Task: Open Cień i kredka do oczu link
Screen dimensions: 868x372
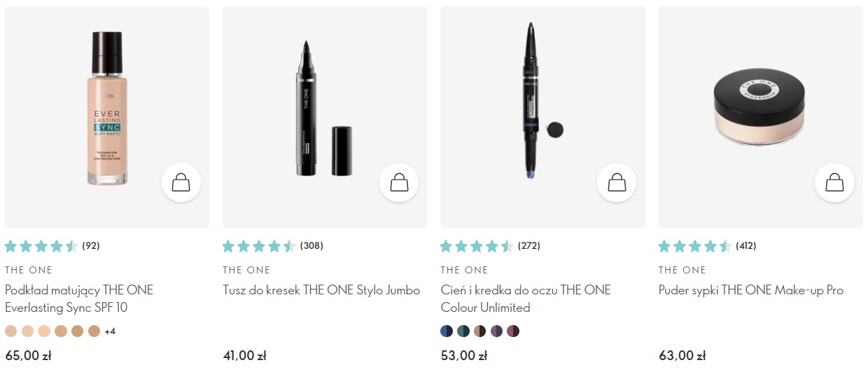Action: pyautogui.click(x=525, y=299)
